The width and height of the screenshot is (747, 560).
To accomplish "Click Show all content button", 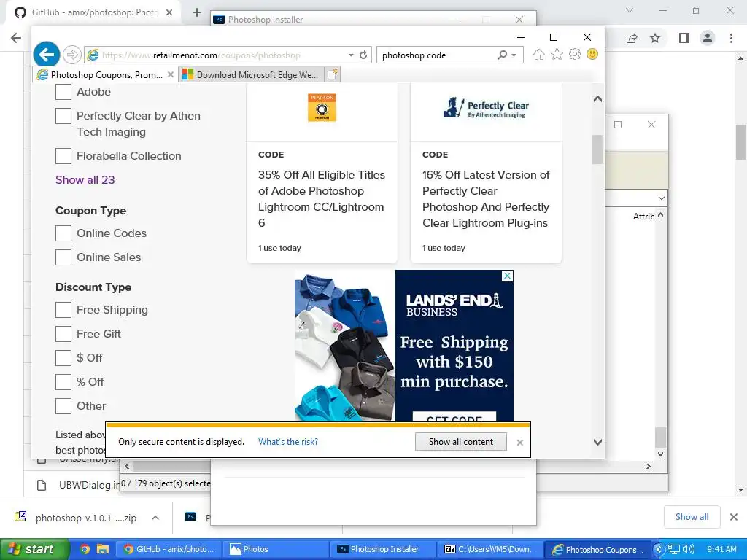I will 461,441.
